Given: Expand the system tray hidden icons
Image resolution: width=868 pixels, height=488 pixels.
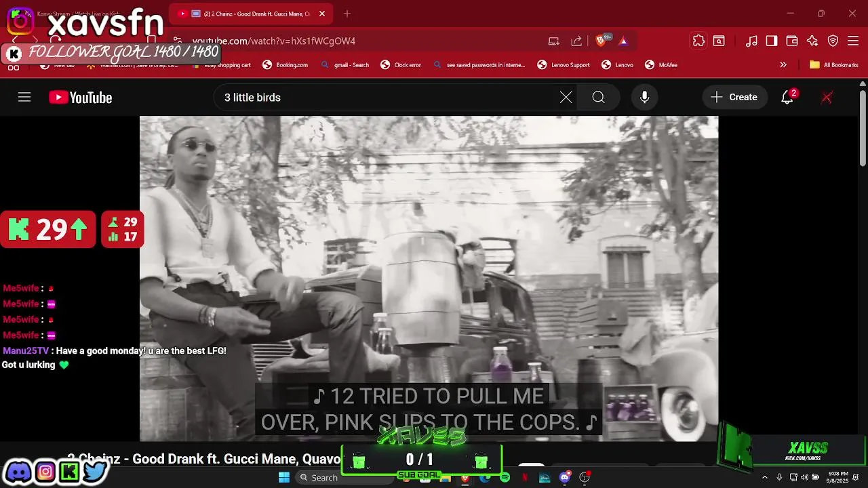Looking at the screenshot, I should (765, 478).
